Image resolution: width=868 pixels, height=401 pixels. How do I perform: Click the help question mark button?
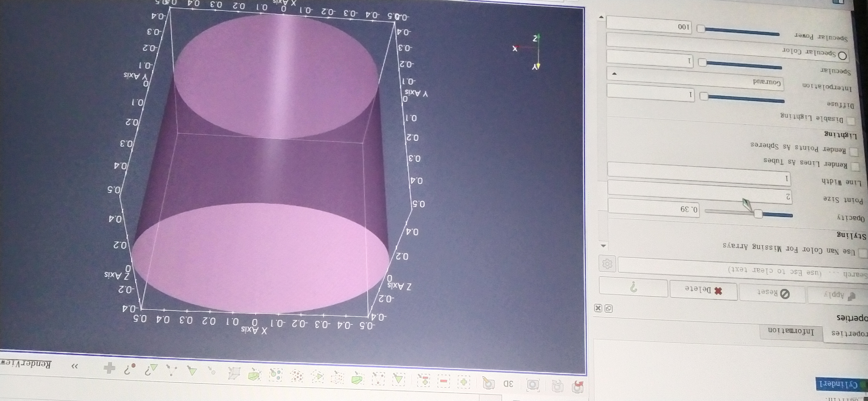pyautogui.click(x=633, y=287)
